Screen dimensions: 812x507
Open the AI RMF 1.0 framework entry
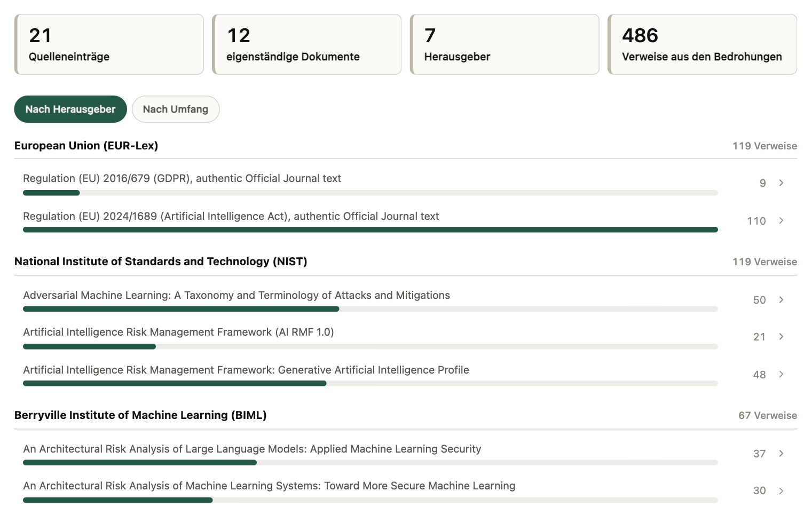point(178,332)
